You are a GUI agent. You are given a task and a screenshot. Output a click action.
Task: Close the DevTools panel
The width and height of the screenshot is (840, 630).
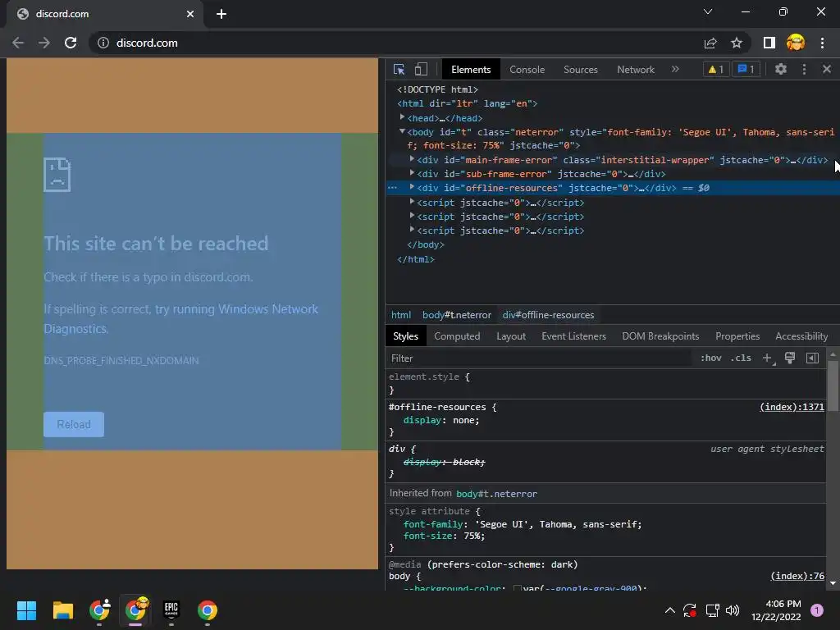(827, 69)
